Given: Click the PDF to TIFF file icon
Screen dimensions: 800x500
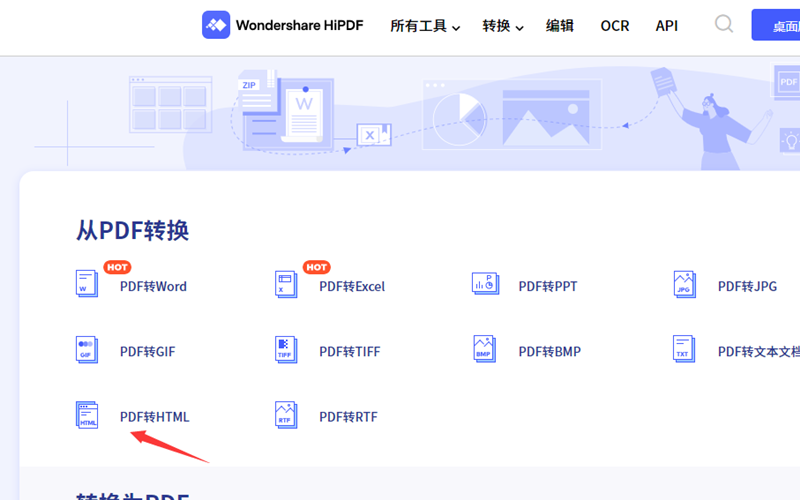Looking at the screenshot, I should coord(287,350).
